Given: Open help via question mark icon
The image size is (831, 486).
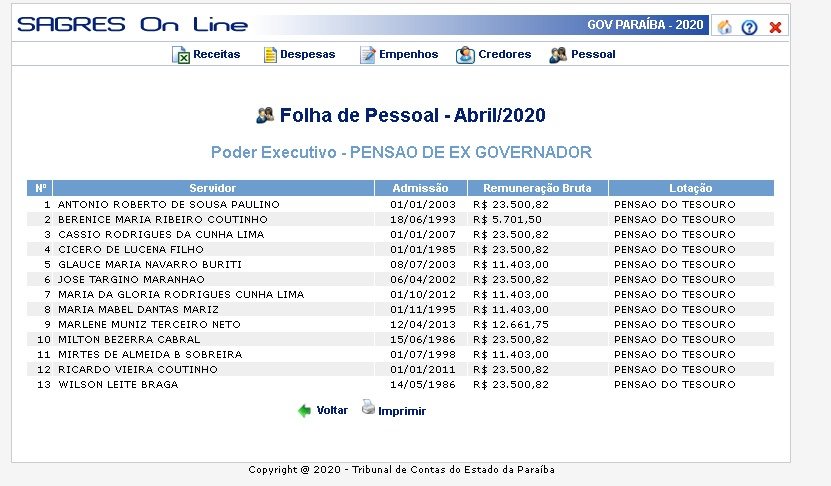Looking at the screenshot, I should [x=749, y=27].
